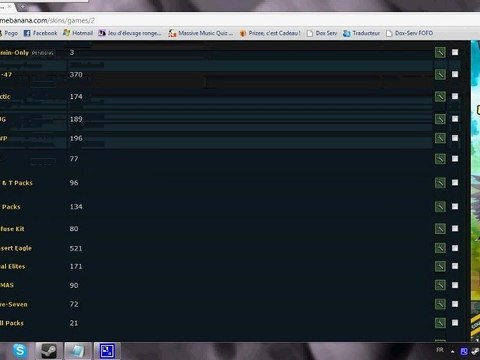480x360 pixels.
Task: Open the Facebook bookmark
Action: 41,33
